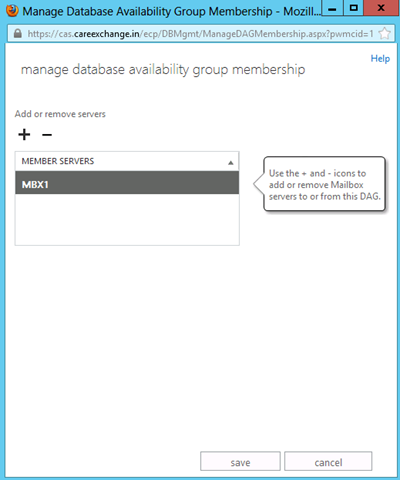The image size is (400, 480).
Task: Click the empty area below MBX1 in the list
Action: (x=127, y=219)
